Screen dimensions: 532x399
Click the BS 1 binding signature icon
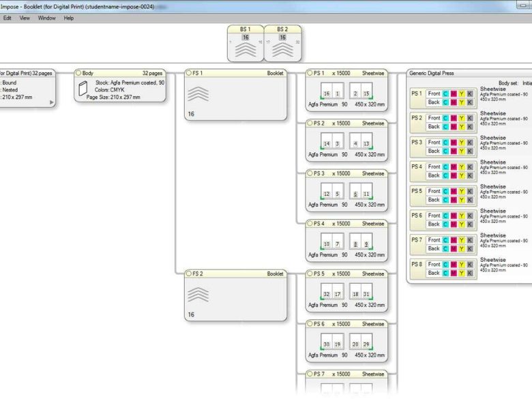(x=245, y=48)
